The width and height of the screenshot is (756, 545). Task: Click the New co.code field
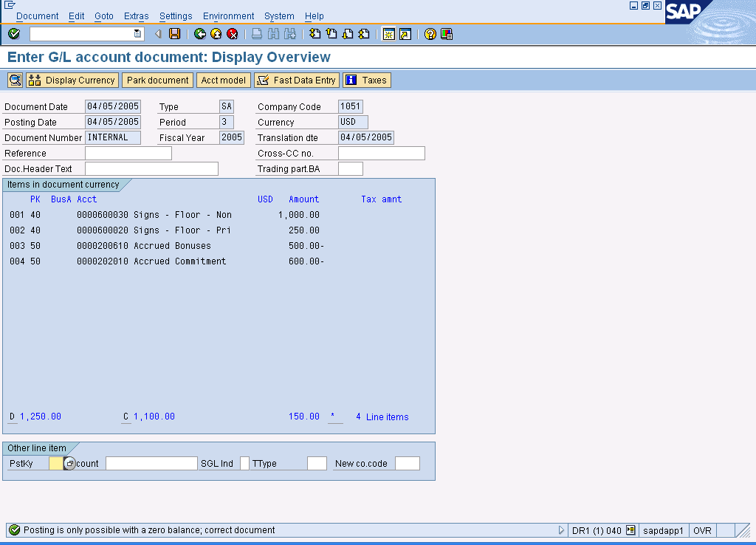[408, 464]
